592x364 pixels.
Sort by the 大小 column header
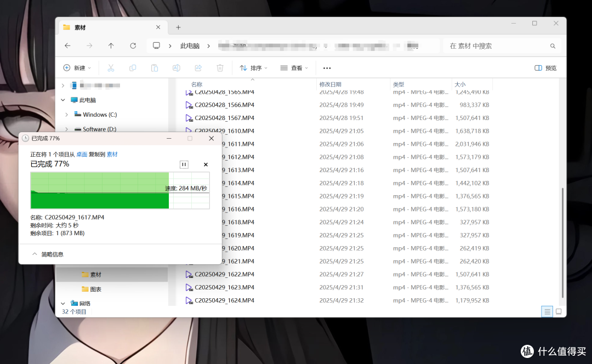[x=460, y=84]
